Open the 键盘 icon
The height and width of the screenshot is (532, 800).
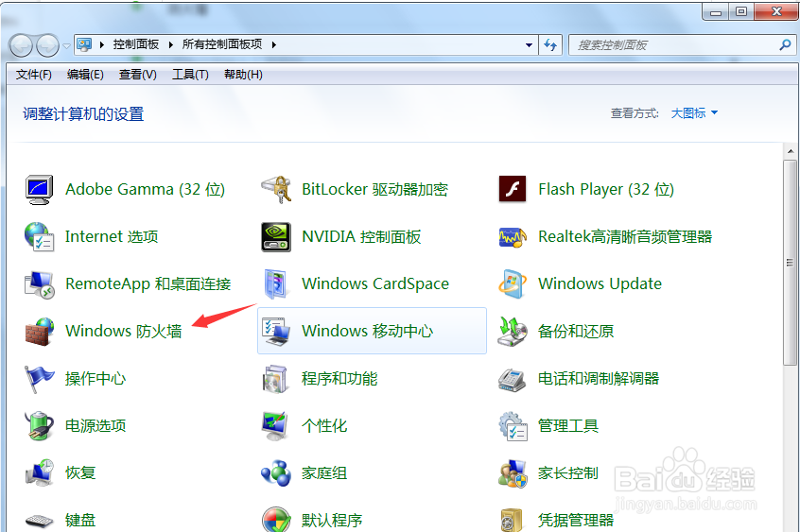tap(40, 521)
